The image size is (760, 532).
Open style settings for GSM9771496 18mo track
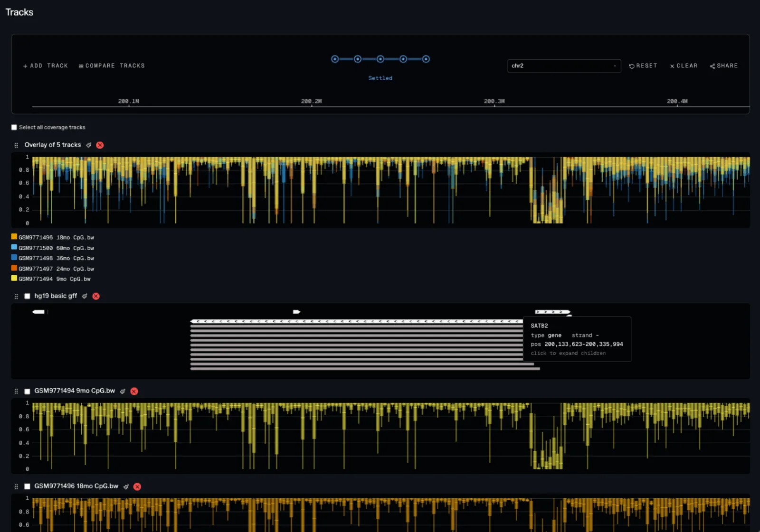click(x=126, y=486)
